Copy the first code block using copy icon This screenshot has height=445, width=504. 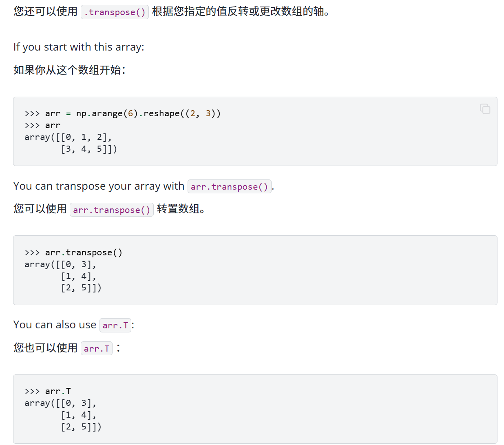coord(485,108)
